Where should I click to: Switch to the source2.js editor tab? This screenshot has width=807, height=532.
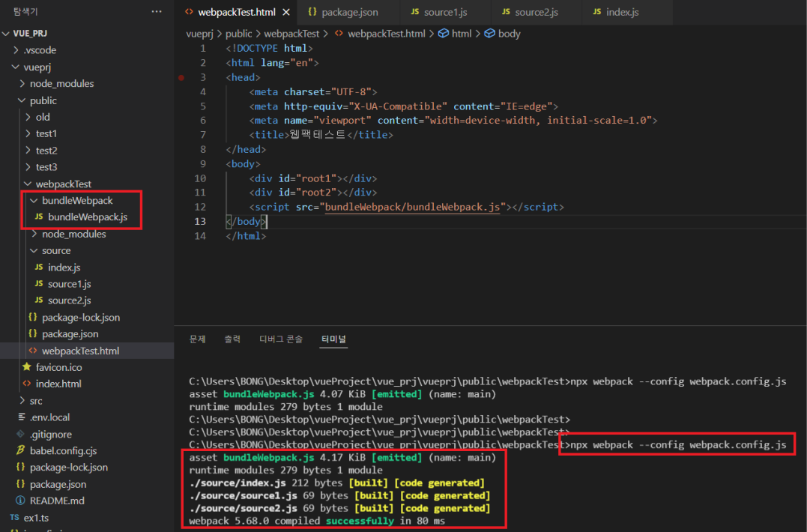[x=530, y=12]
